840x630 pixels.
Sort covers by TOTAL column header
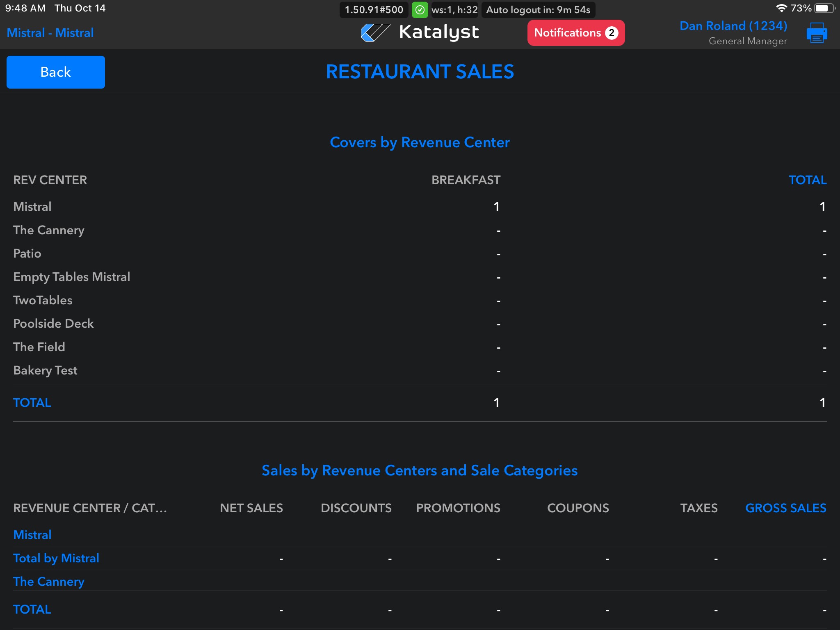(x=807, y=180)
